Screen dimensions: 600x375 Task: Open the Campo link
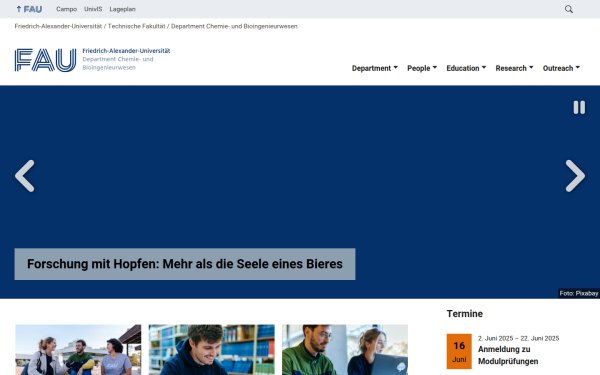pyautogui.click(x=67, y=9)
